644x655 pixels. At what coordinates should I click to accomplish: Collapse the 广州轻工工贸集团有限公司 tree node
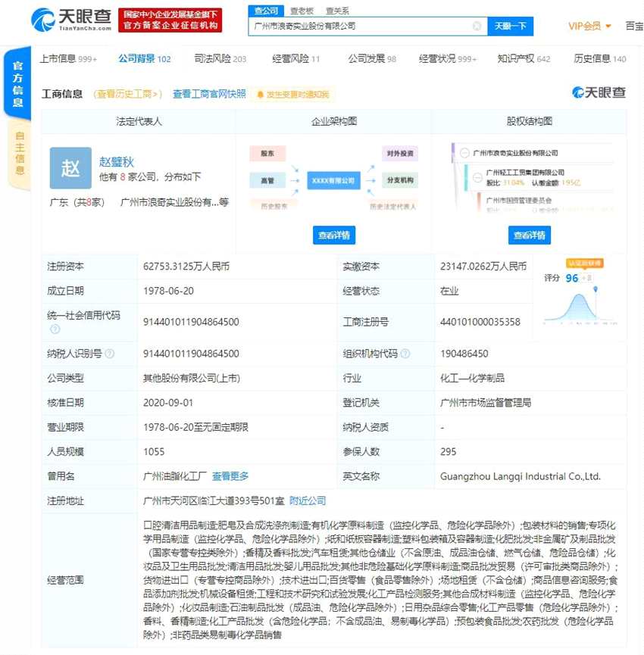coord(477,177)
